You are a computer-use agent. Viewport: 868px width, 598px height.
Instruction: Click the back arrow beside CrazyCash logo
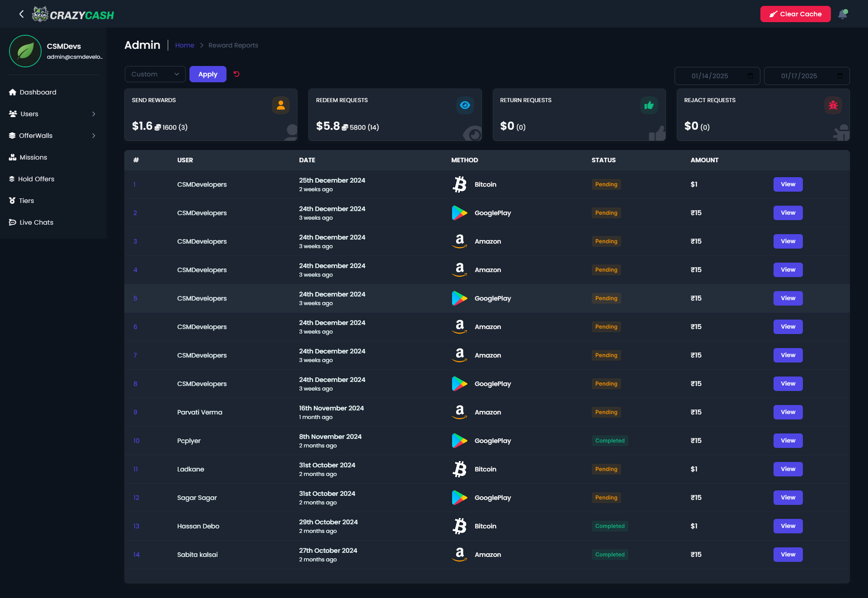tap(21, 14)
